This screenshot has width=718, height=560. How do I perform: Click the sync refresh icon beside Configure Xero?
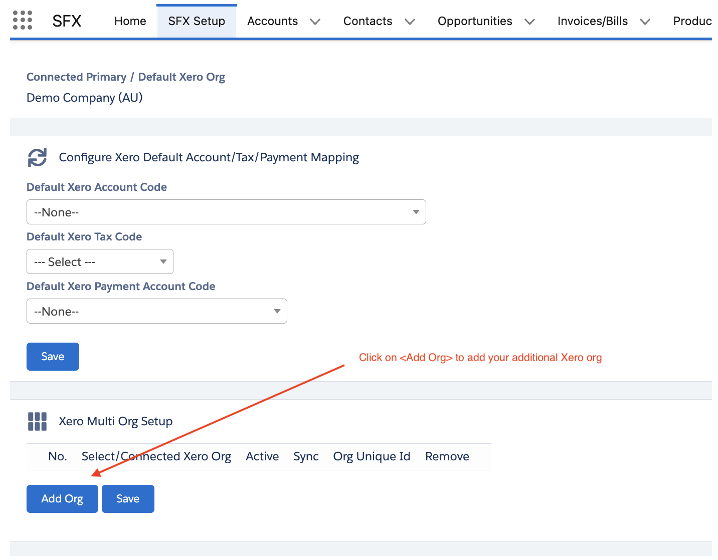point(37,158)
